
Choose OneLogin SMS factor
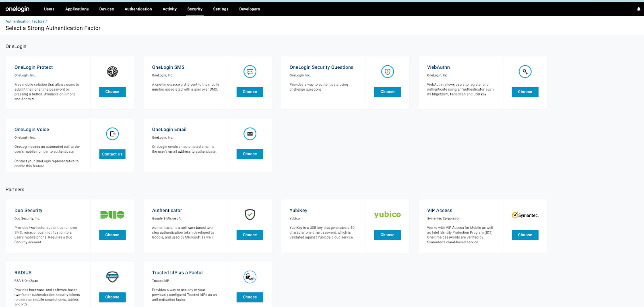tap(250, 92)
